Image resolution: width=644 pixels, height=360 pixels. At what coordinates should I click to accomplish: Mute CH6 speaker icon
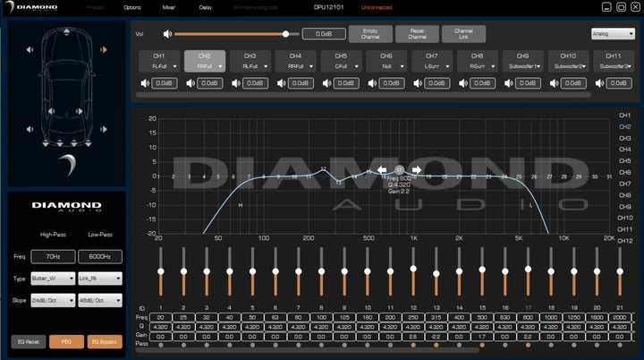point(372,83)
